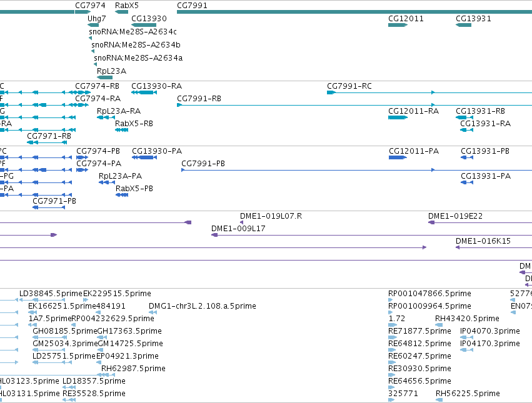This screenshot has width=532, height=403.
Task: Select transcript CG7974-RA
Action: point(98,99)
